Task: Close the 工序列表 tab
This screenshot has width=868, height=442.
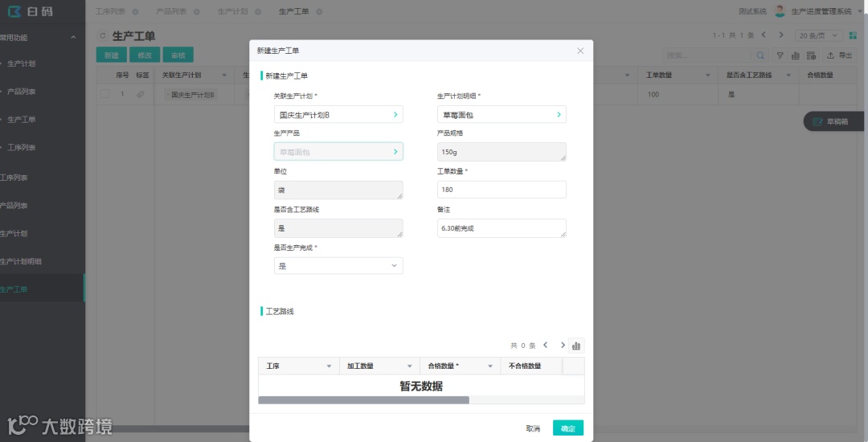Action: [x=135, y=11]
